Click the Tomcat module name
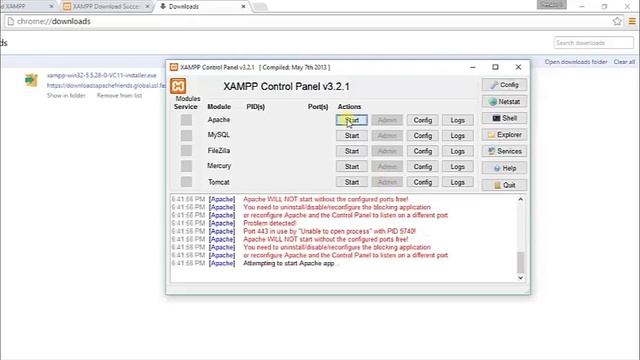This screenshot has height=360, width=640. [219, 182]
